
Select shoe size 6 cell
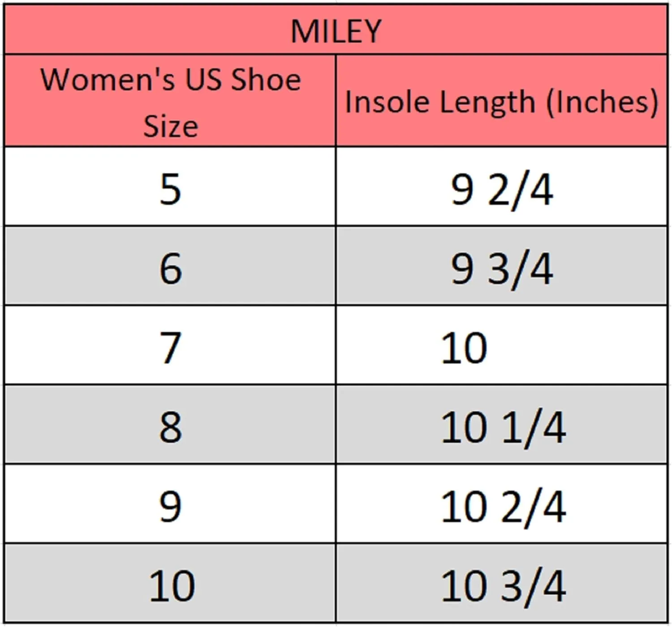[170, 266]
